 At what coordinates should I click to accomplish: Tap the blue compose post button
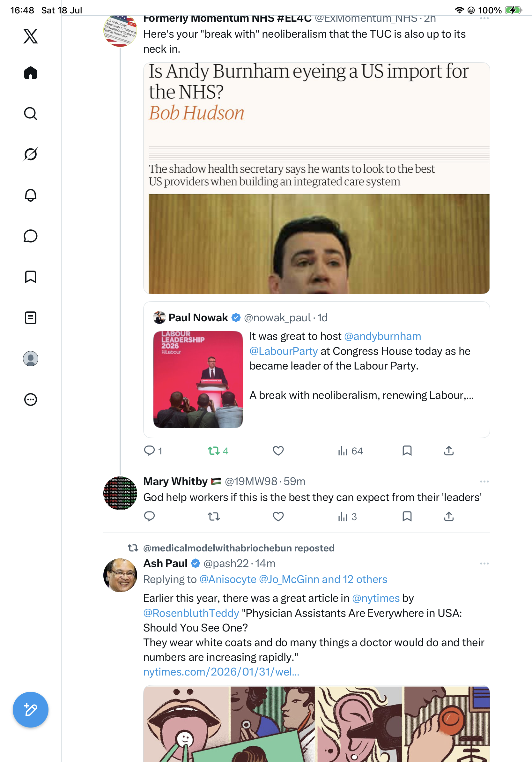(31, 710)
